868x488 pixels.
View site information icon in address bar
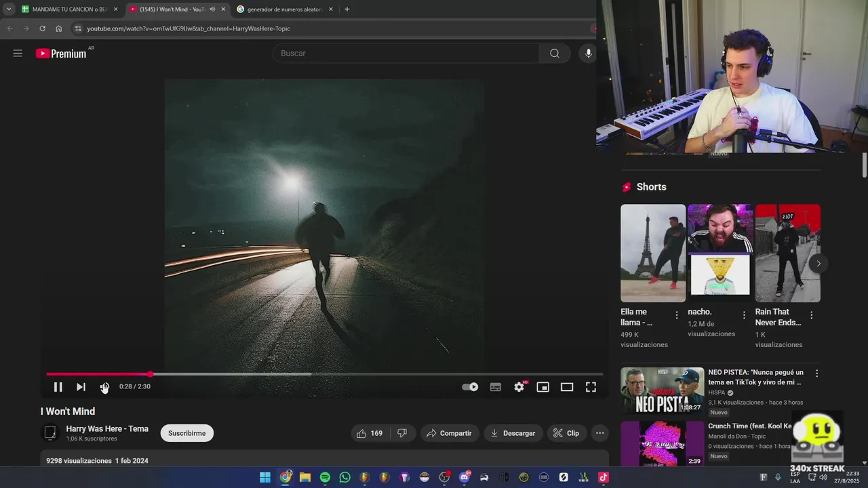tap(78, 28)
